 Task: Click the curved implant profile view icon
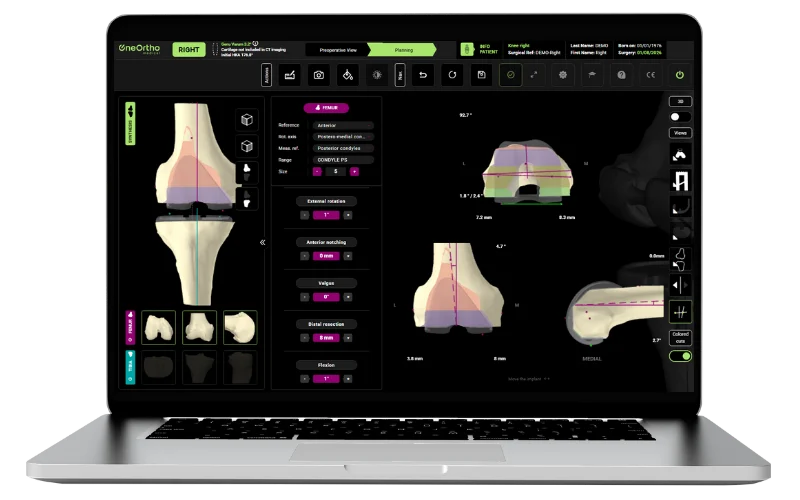coord(680,207)
